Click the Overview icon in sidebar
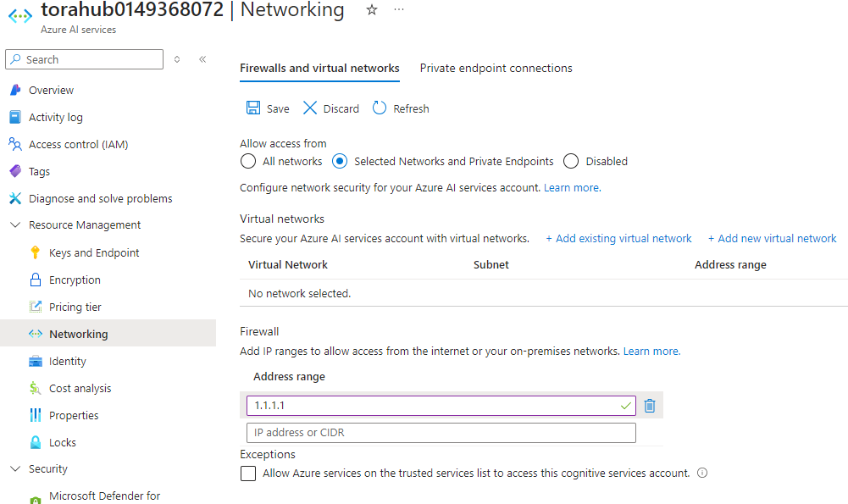The image size is (848, 504). [x=15, y=90]
